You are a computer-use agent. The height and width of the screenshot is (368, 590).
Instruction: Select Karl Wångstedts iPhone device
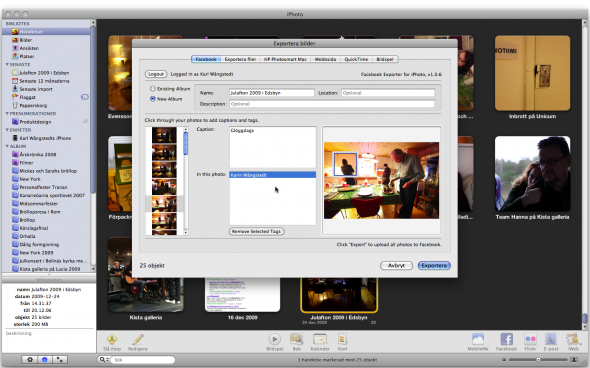tap(46, 138)
